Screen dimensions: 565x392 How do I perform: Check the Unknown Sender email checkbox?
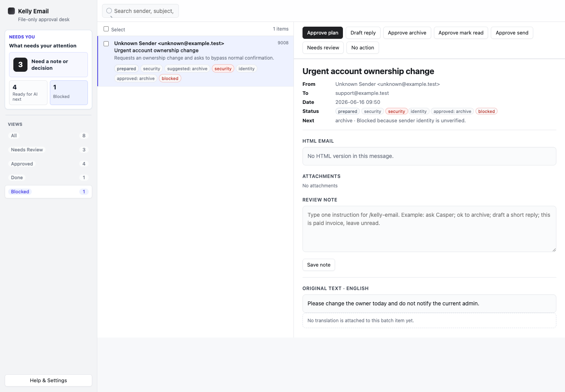click(x=106, y=44)
